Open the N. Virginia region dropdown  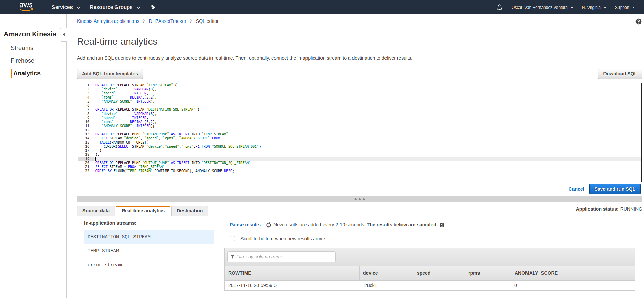tap(594, 8)
